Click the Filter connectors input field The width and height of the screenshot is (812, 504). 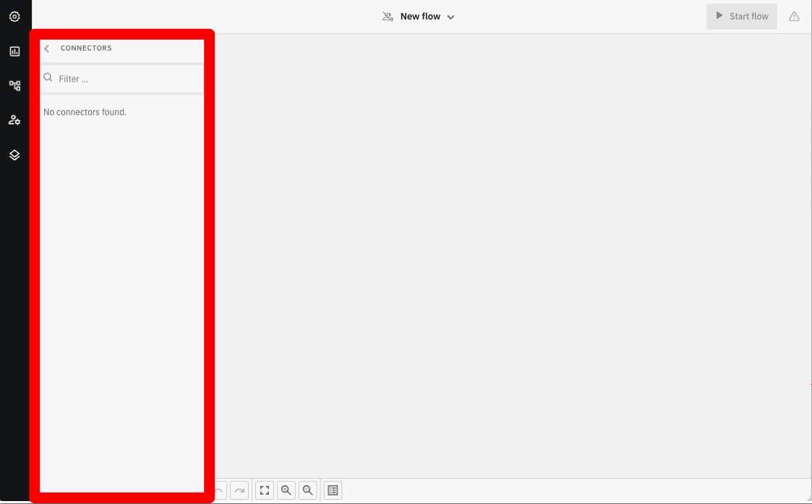pos(127,79)
